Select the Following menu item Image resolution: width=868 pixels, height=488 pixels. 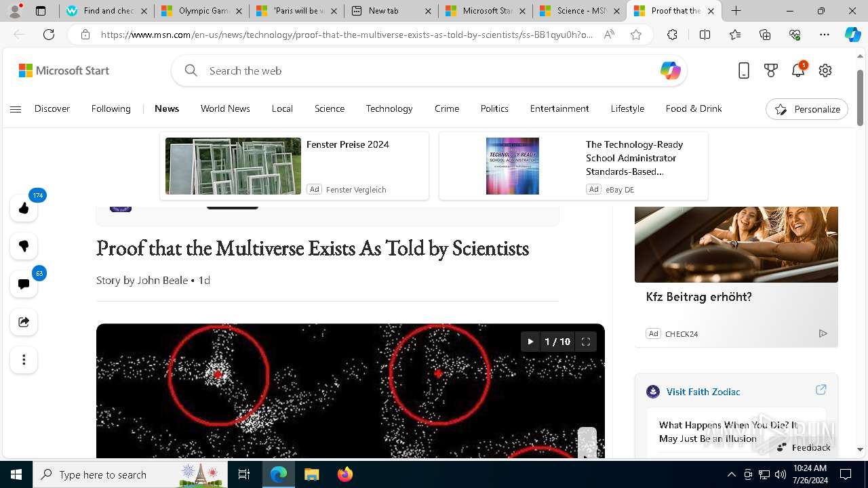(111, 108)
